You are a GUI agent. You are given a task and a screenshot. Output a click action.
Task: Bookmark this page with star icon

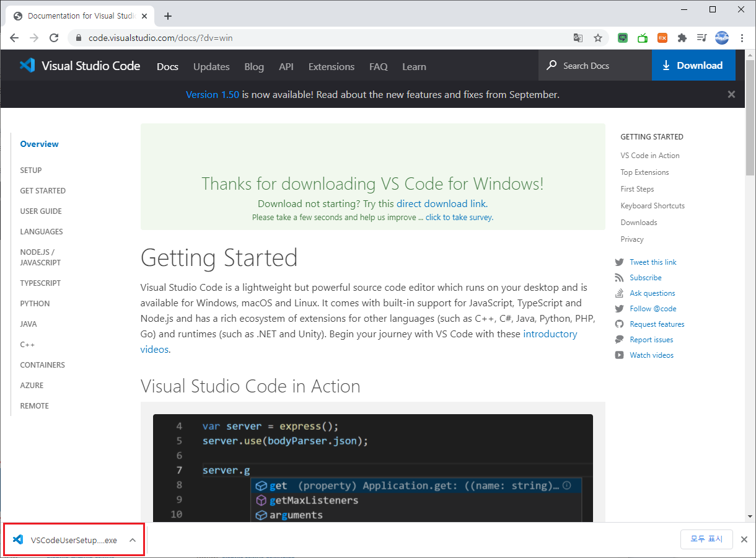(x=598, y=38)
